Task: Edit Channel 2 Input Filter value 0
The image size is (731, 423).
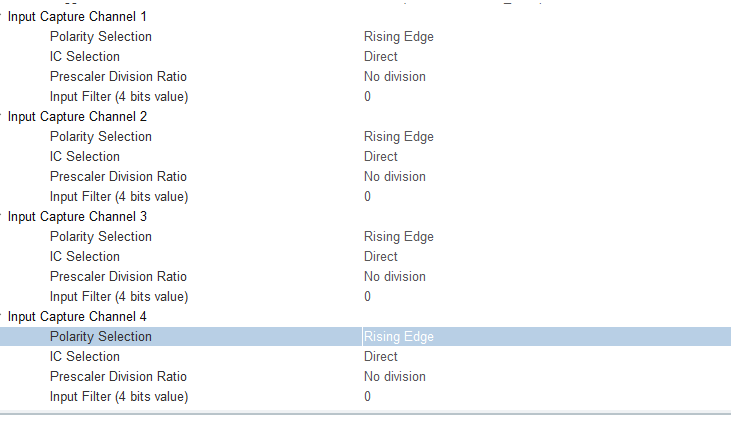Action: tap(368, 197)
